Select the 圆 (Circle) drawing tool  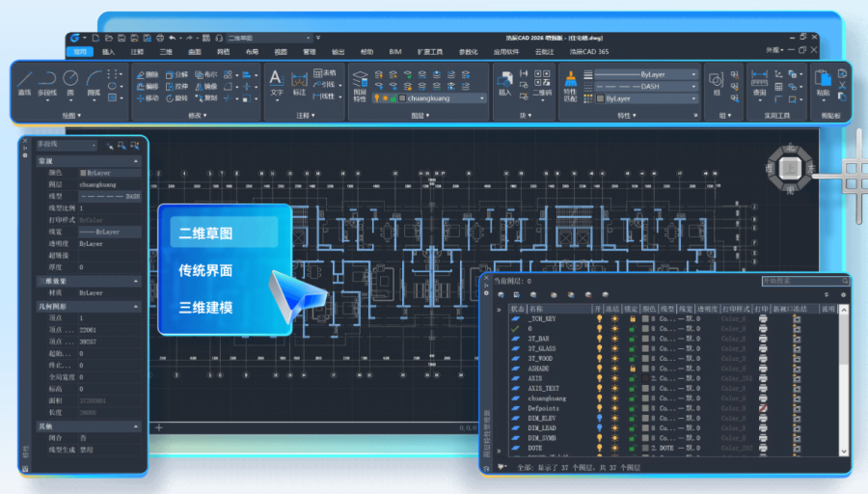coord(70,80)
